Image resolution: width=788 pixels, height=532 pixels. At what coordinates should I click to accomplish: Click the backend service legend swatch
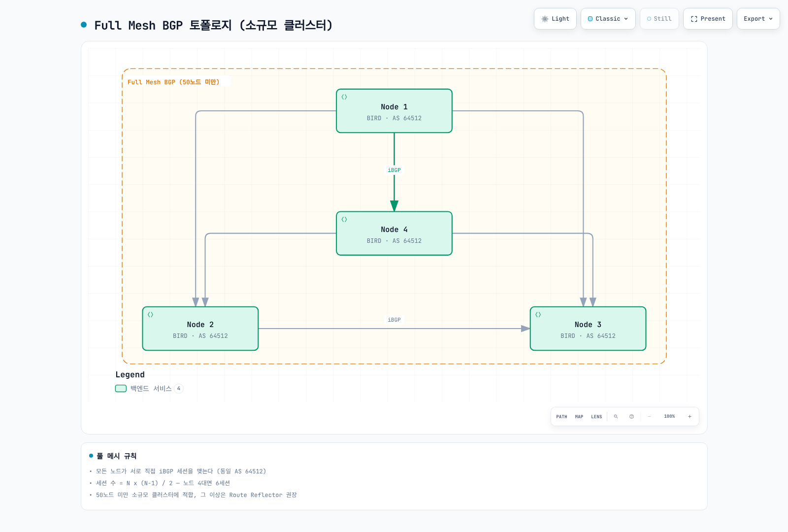click(121, 389)
